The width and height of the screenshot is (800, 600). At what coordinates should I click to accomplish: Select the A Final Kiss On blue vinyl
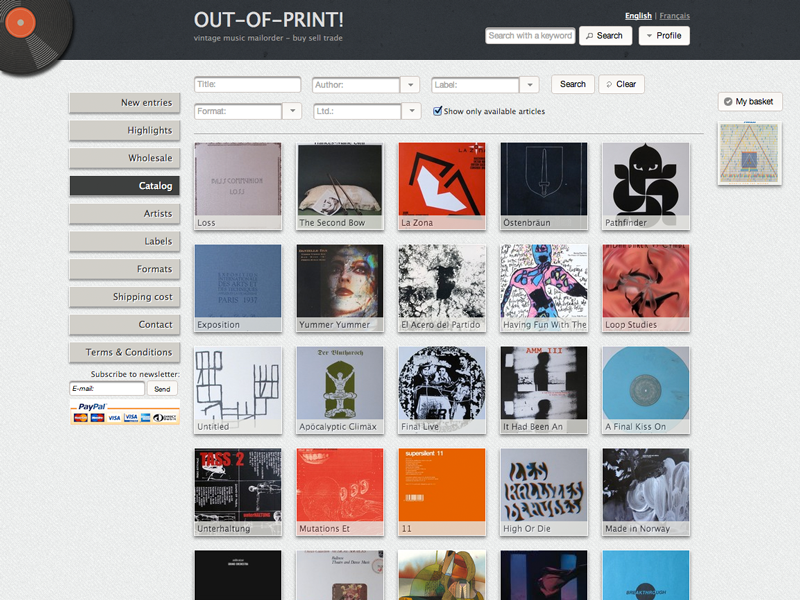pos(646,390)
